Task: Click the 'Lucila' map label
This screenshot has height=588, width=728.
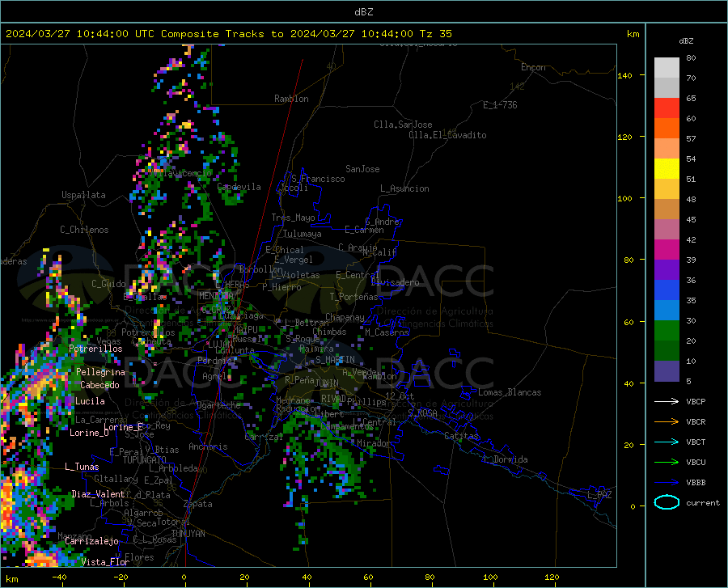Action: [x=90, y=401]
